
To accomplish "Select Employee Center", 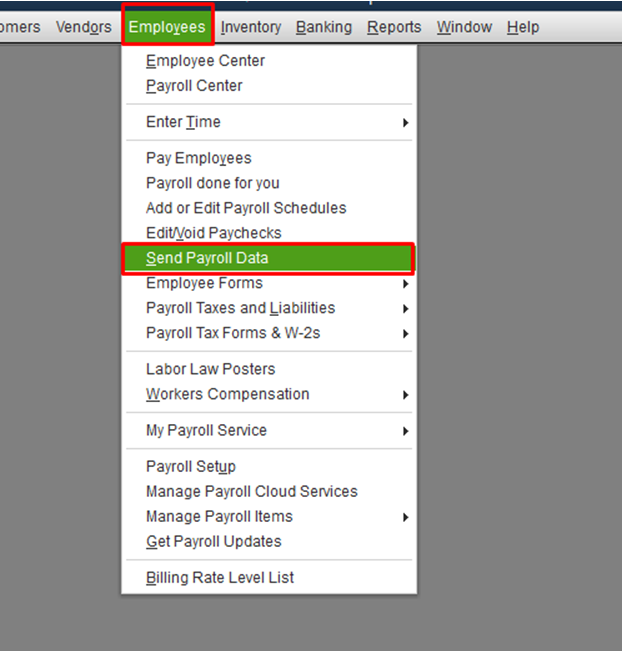I will click(x=269, y=61).
